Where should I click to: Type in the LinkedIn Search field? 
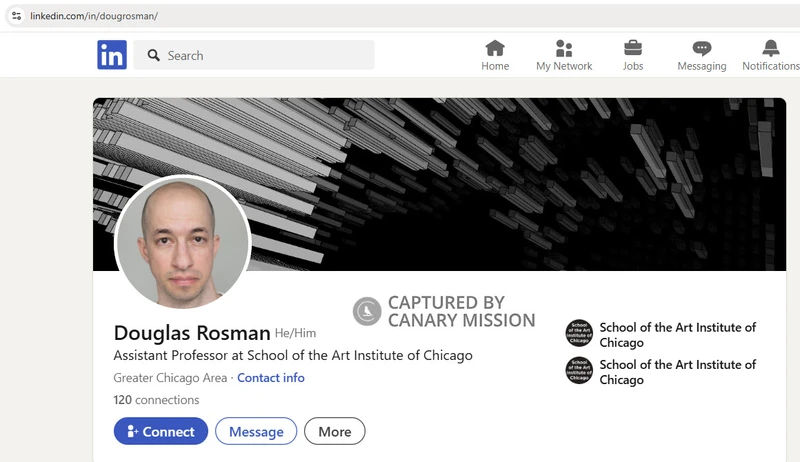pos(265,56)
